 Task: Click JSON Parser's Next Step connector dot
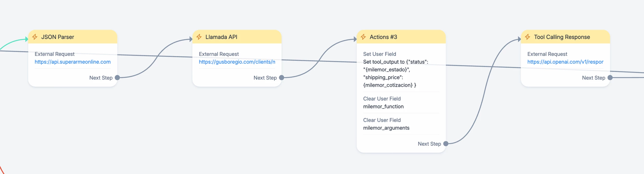[117, 78]
